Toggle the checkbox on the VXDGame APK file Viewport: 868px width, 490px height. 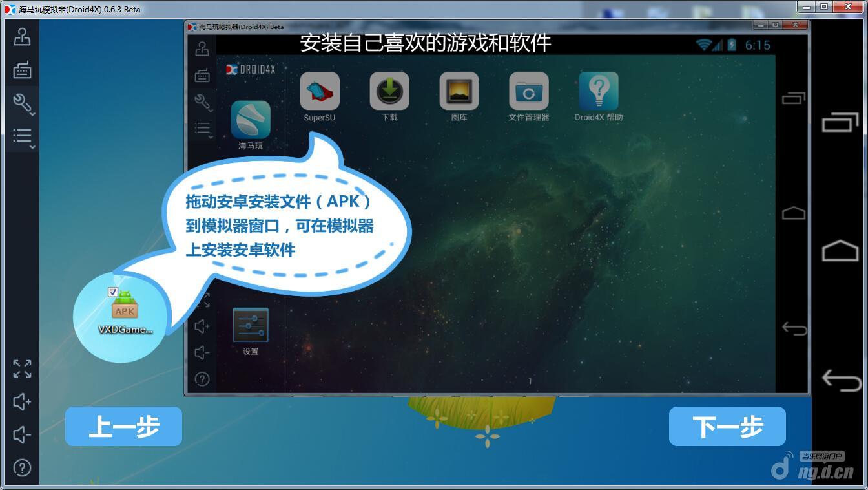click(x=113, y=292)
